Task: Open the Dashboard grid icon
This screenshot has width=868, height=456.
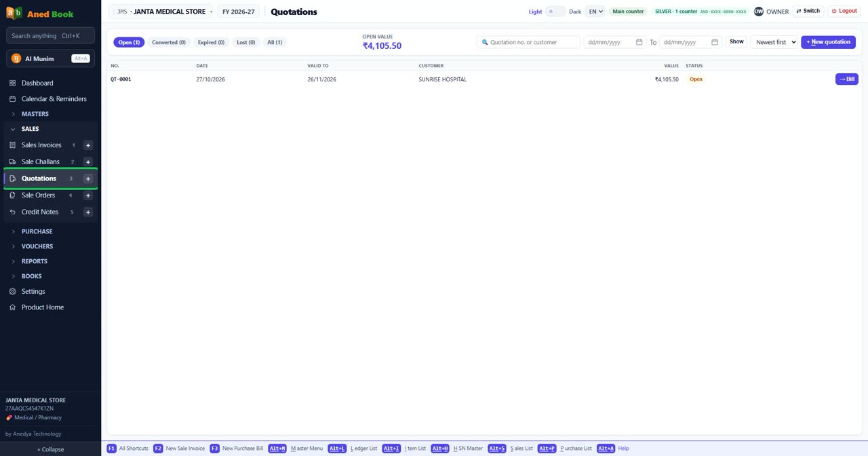Action: click(x=12, y=83)
